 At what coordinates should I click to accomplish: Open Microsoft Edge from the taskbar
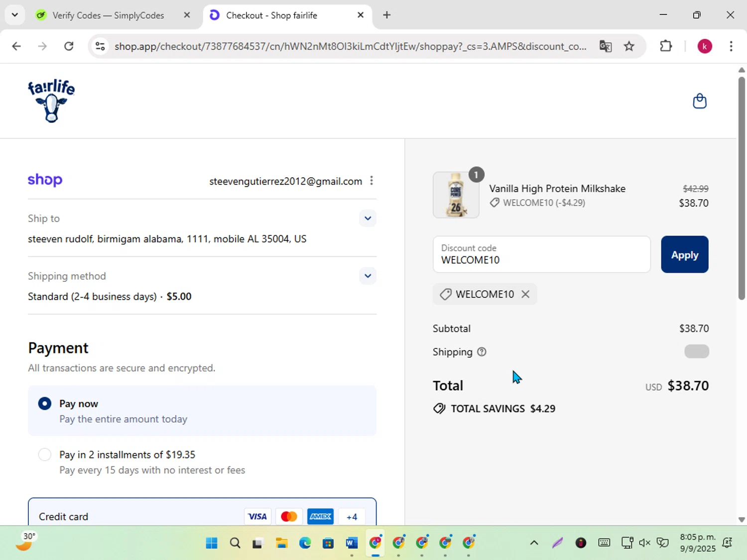tap(305, 543)
